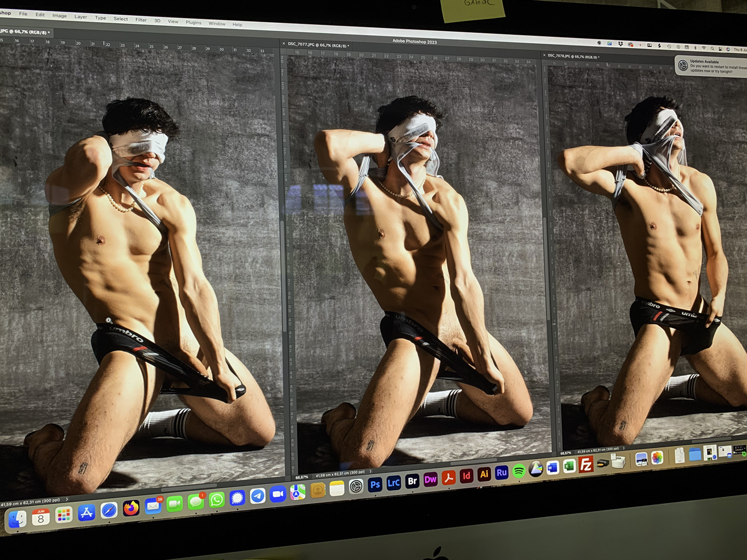Open Finder from the Dock
The height and width of the screenshot is (560, 747).
pos(18,520)
